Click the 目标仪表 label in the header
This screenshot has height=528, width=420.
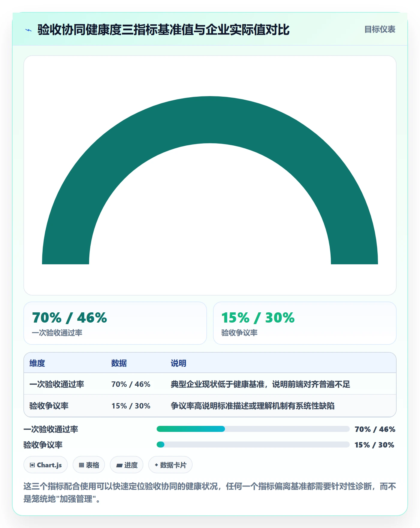380,29
